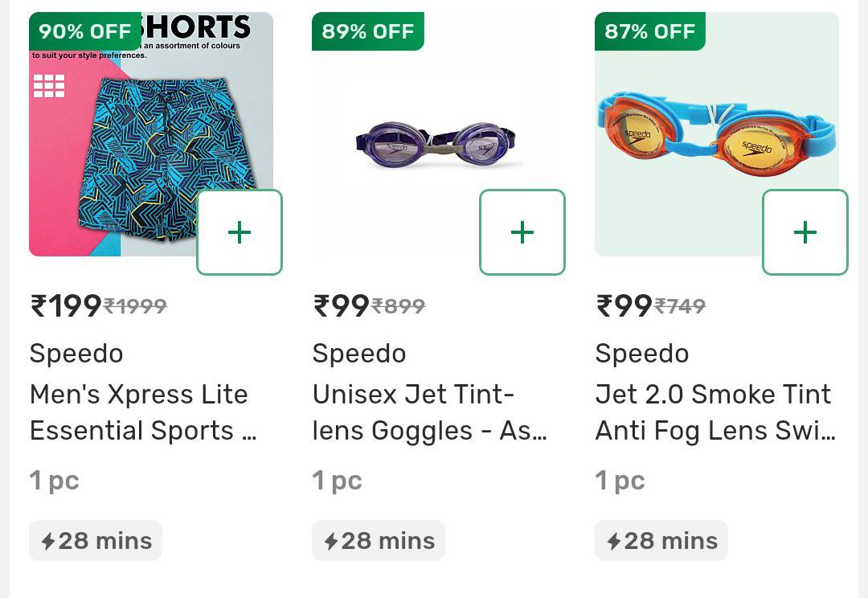Tap the 89% OFF discount badge
Image resolution: width=868 pixels, height=598 pixels.
(368, 31)
